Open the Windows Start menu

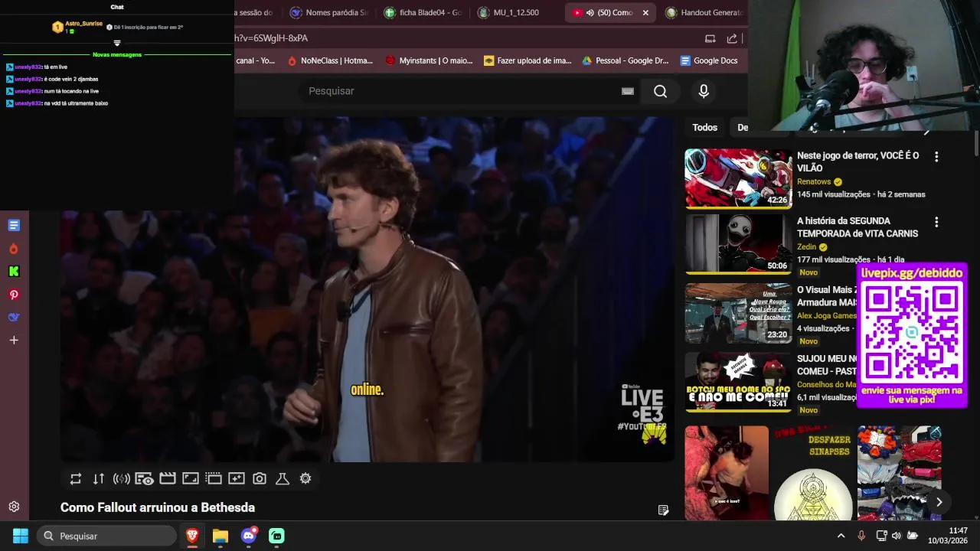[21, 536]
